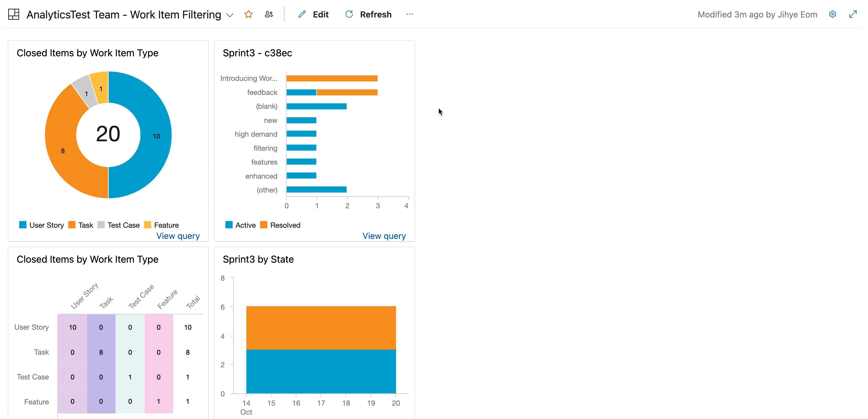
Task: Click the Refresh button in toolbar
Action: pyautogui.click(x=368, y=14)
